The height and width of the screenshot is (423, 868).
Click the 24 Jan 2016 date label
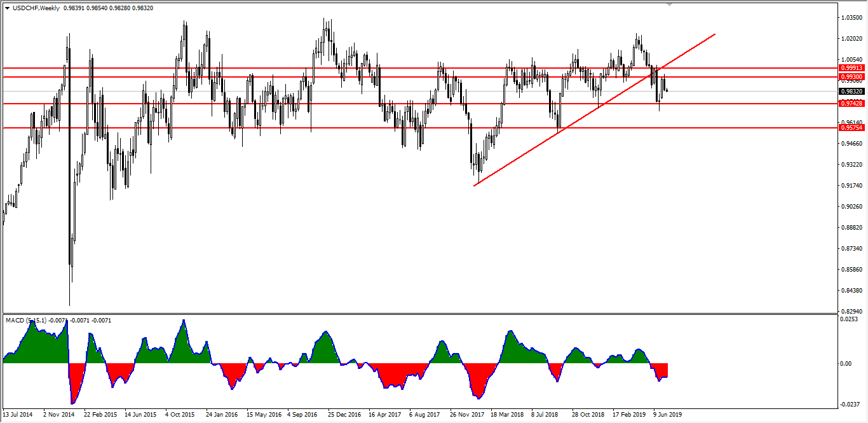tap(221, 415)
